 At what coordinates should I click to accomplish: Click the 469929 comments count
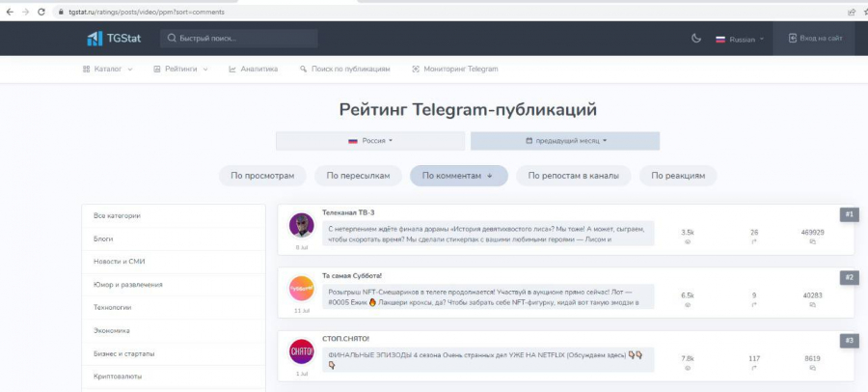click(812, 233)
